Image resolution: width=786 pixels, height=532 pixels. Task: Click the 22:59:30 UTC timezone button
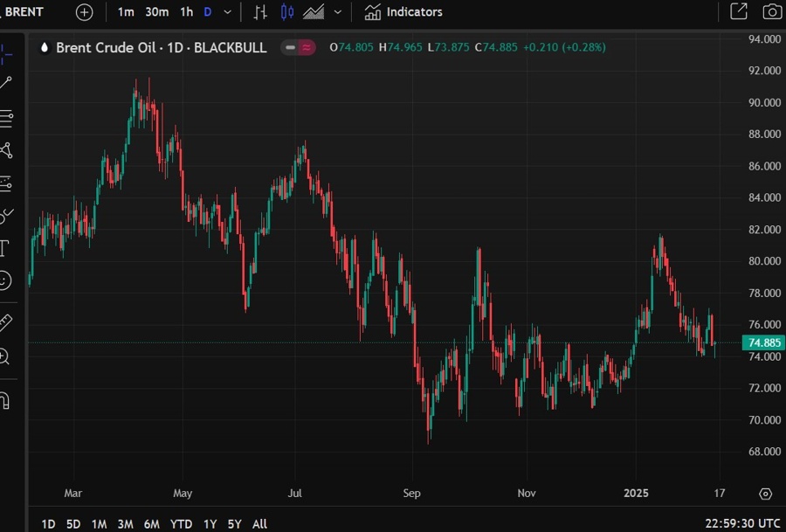741,524
